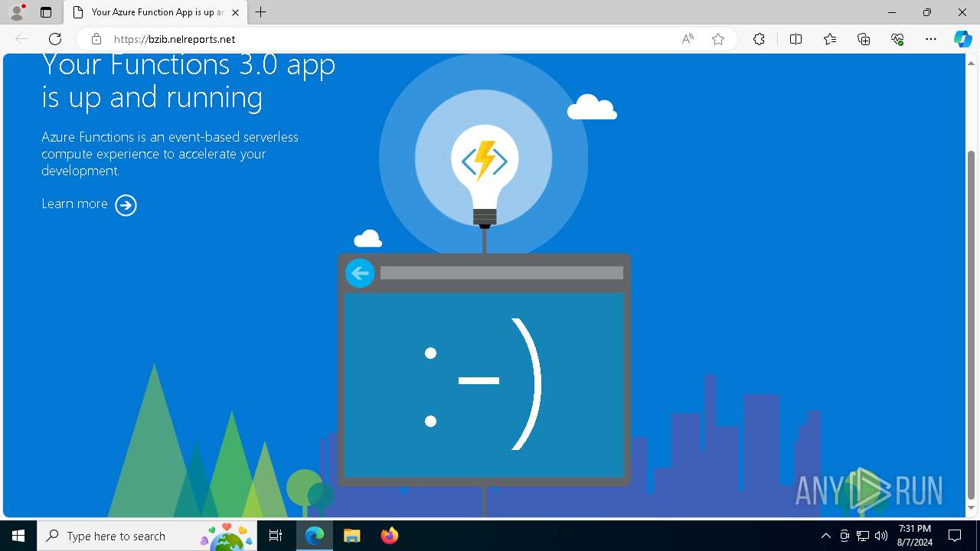Select the Azure Function App tab
The height and width of the screenshot is (551, 980).
pos(156,12)
